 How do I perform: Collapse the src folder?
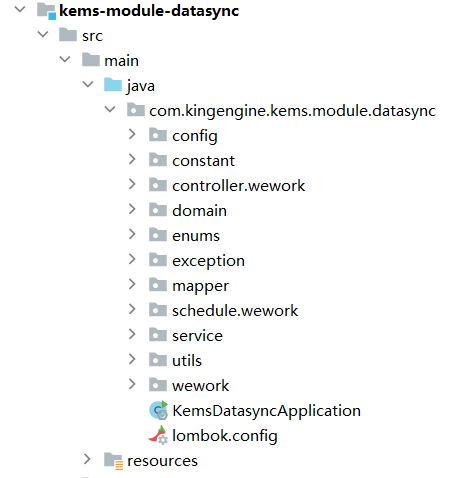coord(43,34)
